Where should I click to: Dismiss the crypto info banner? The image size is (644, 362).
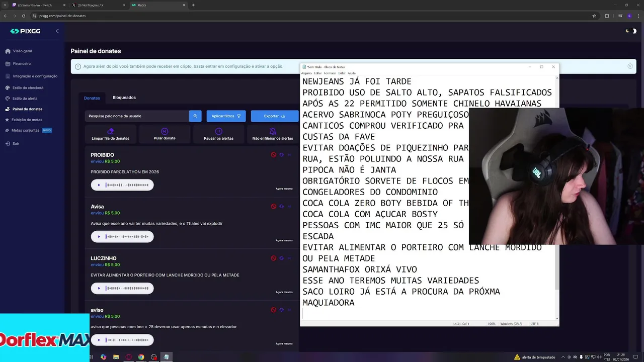click(x=630, y=66)
